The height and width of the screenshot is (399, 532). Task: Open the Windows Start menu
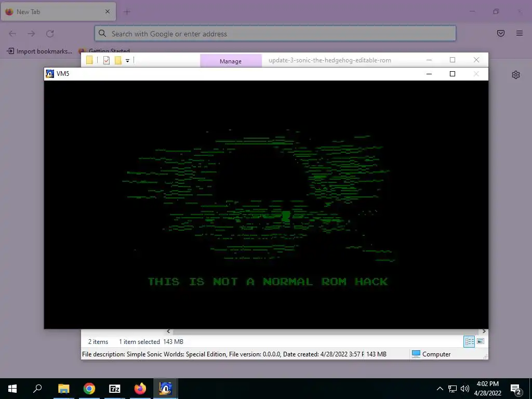tap(12, 389)
